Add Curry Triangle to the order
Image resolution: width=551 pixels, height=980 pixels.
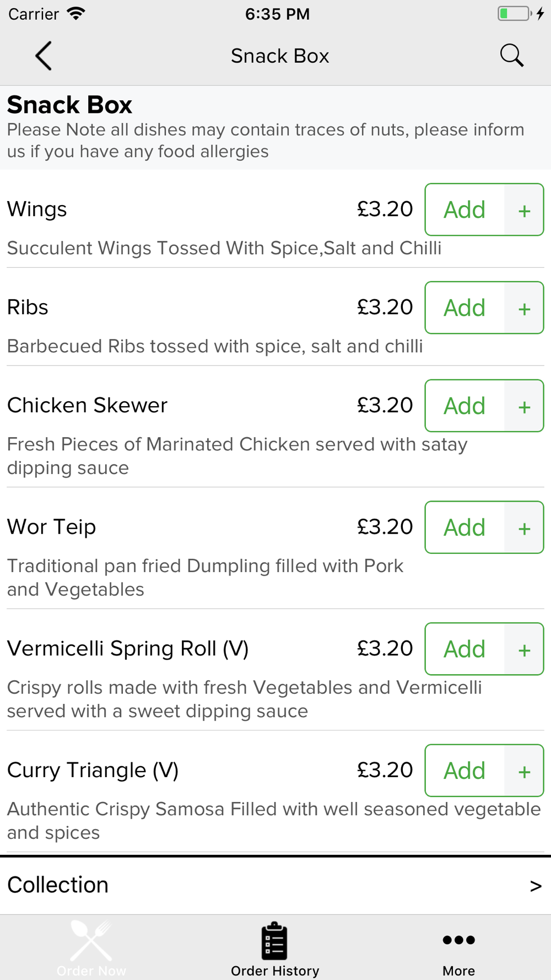(x=464, y=771)
